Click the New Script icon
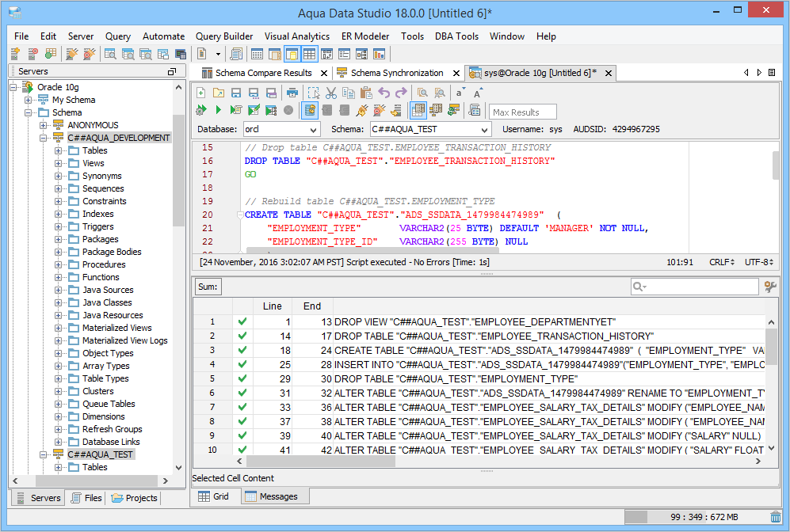Screen dimensions: 790x532 201,93
